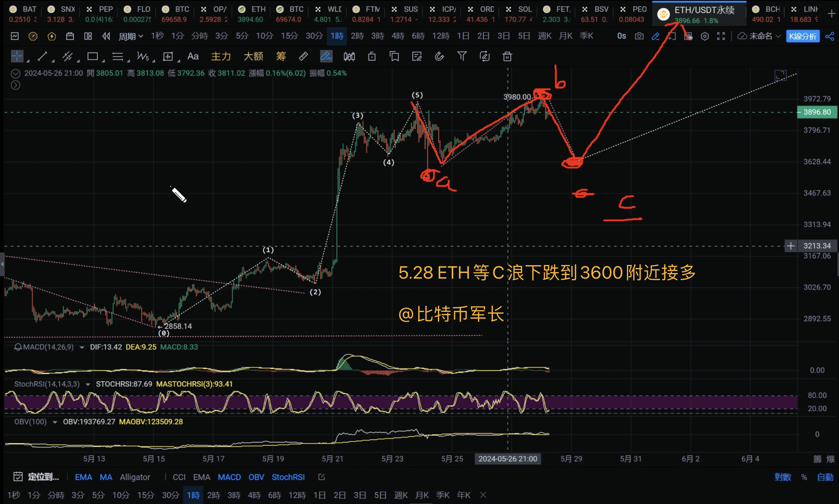This screenshot has width=839, height=504.
Task: Select the trend line drawing tool
Action: 42,56
